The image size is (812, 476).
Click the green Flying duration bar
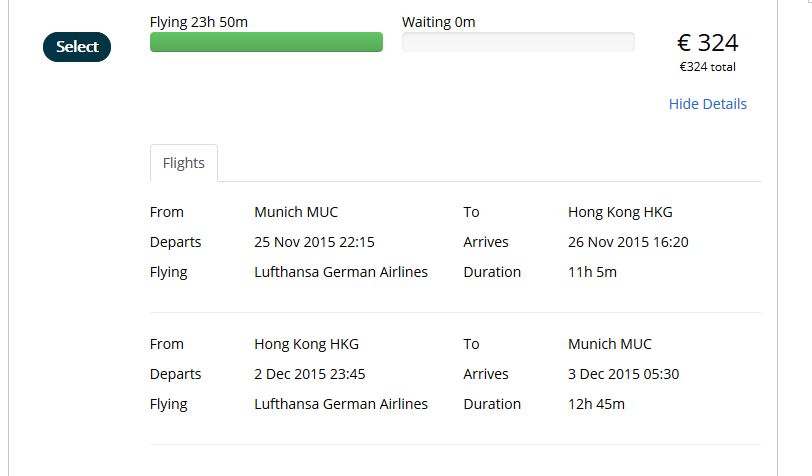[x=266, y=42]
